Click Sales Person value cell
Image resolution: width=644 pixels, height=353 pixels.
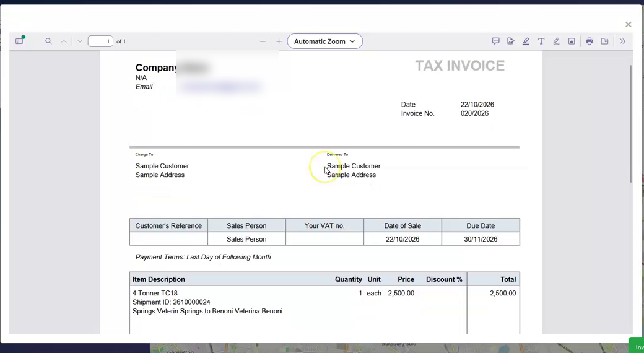[x=246, y=239]
